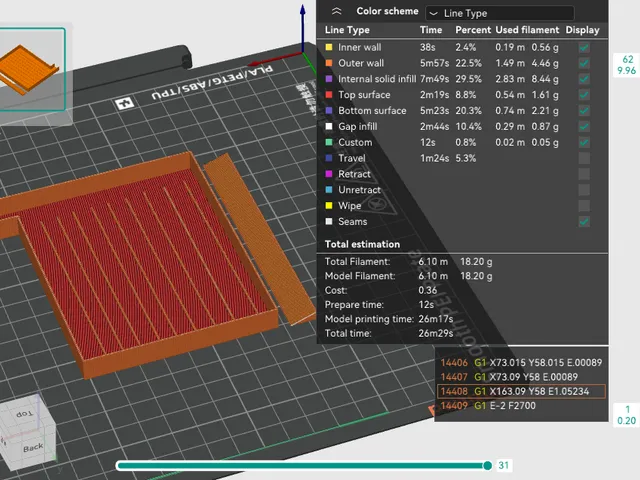Click the Custom green color swatch
The height and width of the screenshot is (480, 640).
(x=329, y=142)
